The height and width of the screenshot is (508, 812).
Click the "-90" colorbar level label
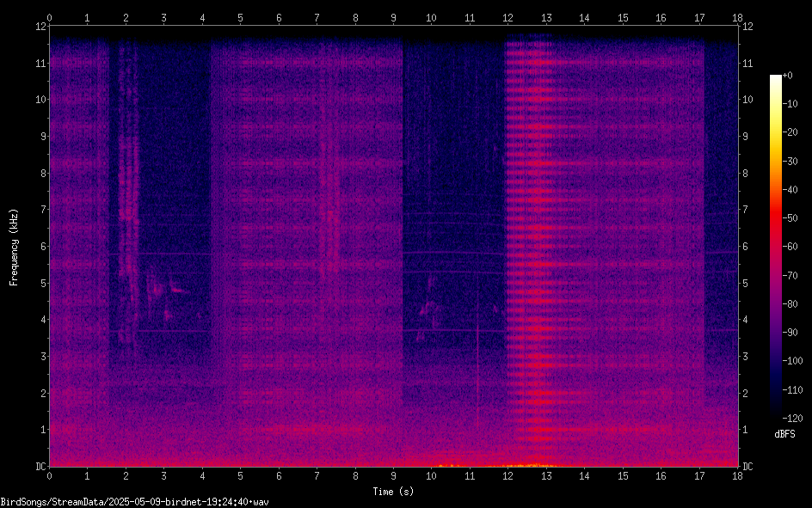(x=790, y=333)
